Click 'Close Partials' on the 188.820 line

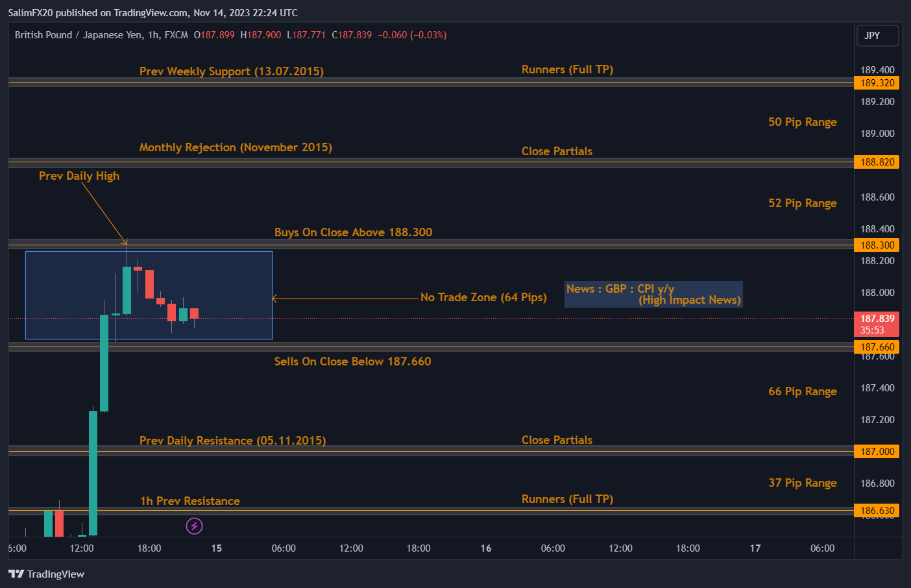(x=557, y=151)
